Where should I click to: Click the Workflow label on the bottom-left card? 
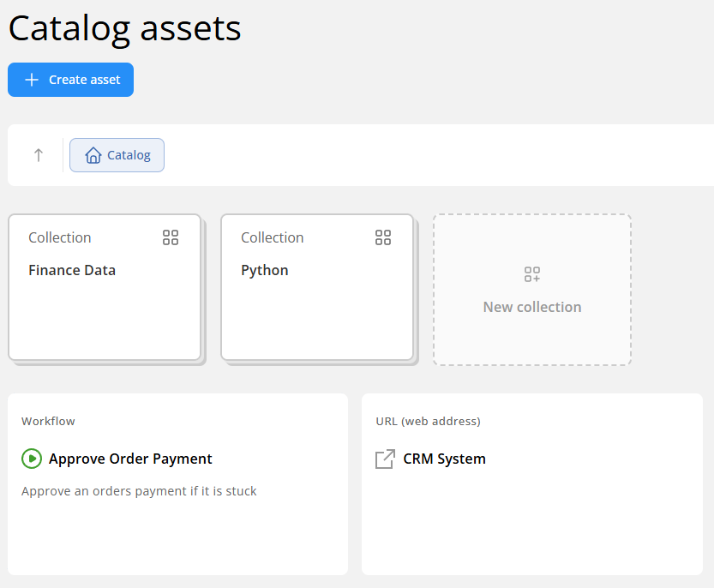click(x=48, y=421)
